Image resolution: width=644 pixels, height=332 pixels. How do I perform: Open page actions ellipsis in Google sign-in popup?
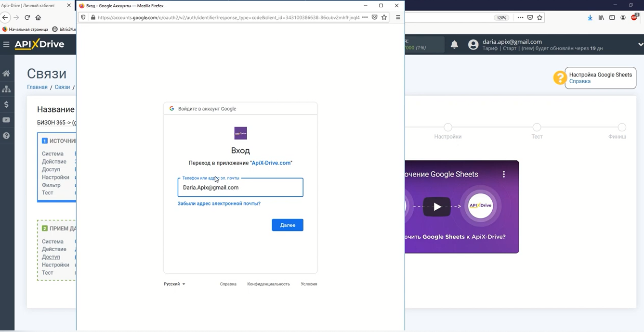[365, 17]
